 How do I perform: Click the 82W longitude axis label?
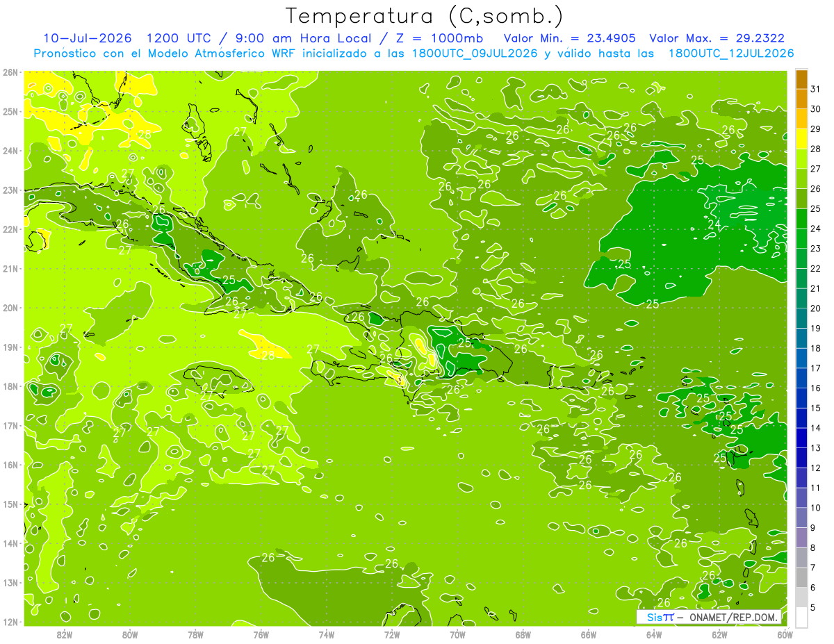(x=65, y=634)
